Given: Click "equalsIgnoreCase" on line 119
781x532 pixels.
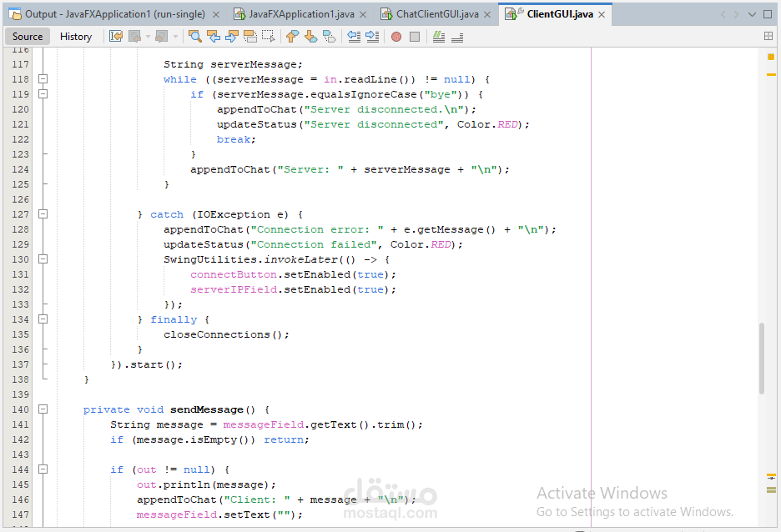Looking at the screenshot, I should pos(364,94).
